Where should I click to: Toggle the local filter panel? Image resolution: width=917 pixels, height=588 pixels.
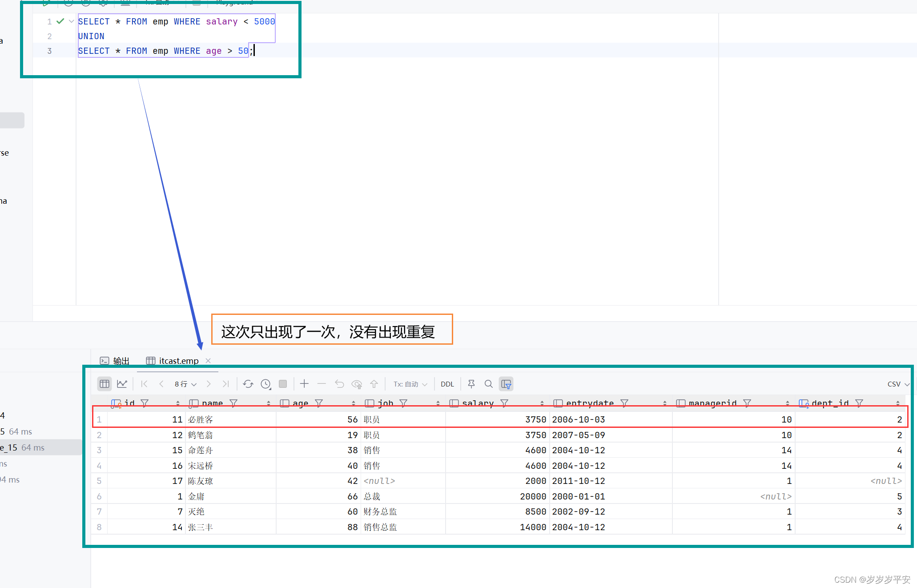(x=506, y=384)
